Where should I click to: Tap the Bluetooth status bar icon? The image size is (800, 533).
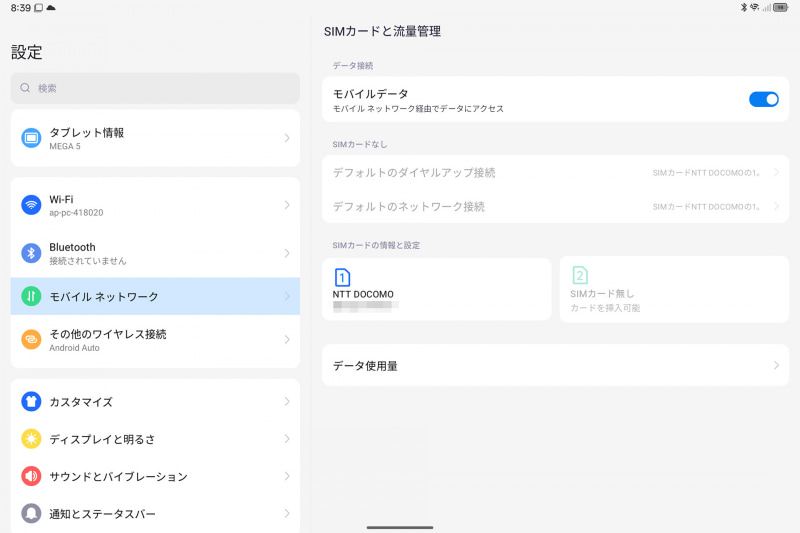[743, 7]
